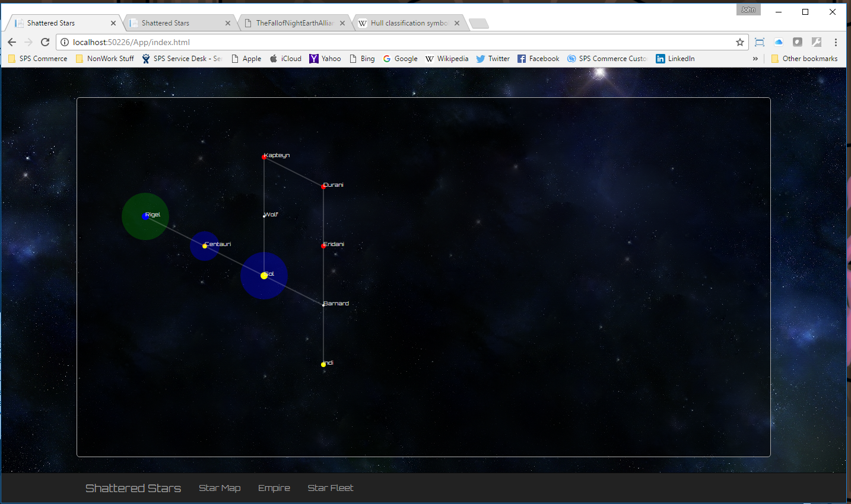Image resolution: width=851 pixels, height=504 pixels.
Task: Open the Other bookmarks folder
Action: (x=804, y=59)
